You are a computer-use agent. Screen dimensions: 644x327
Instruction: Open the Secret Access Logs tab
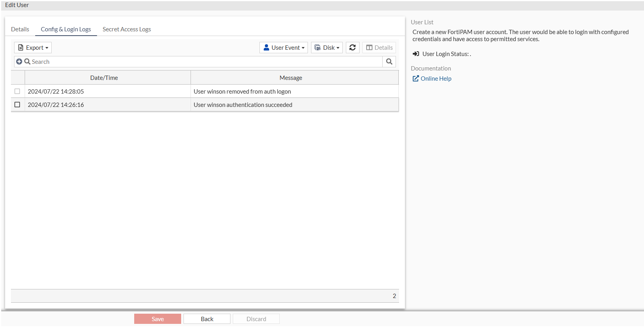pos(127,29)
